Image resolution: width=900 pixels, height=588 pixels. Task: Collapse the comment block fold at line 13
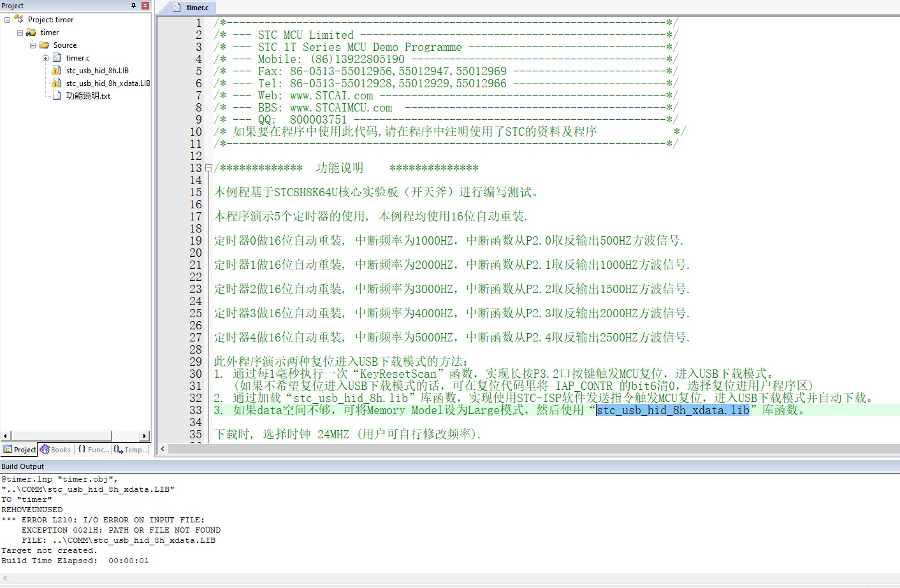tap(208, 168)
